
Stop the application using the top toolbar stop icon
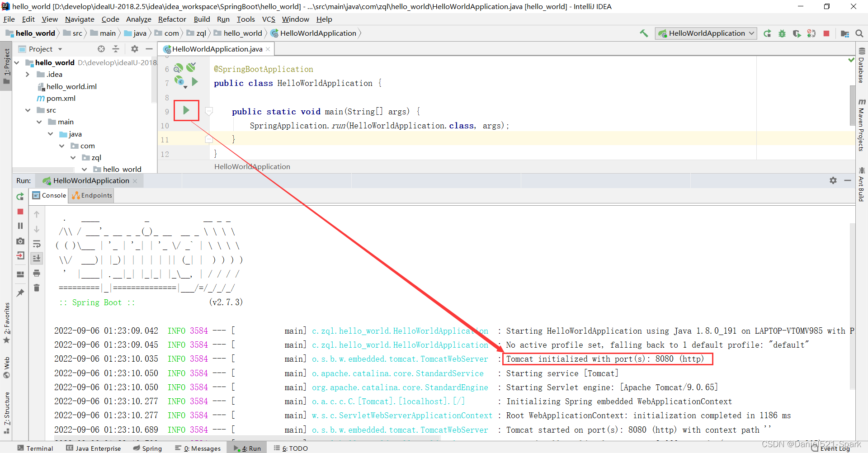(x=826, y=33)
